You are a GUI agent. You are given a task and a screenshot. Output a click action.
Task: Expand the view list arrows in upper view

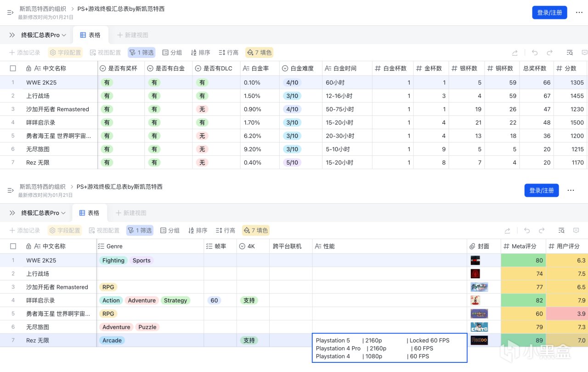(x=12, y=35)
